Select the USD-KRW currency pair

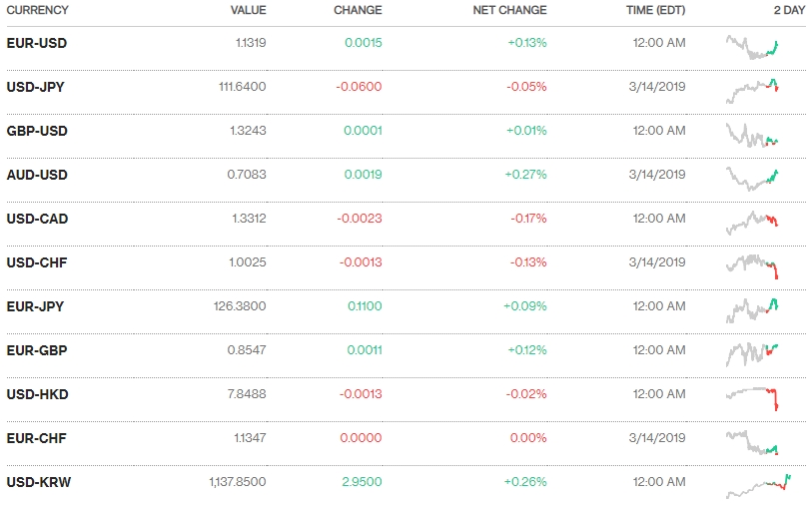(38, 482)
